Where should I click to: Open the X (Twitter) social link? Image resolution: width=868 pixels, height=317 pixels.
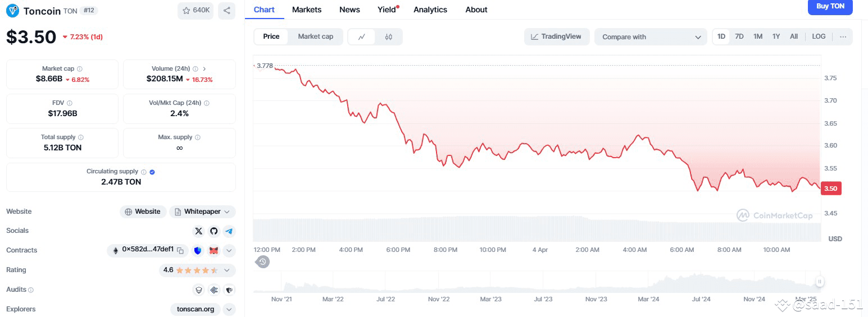pos(198,231)
